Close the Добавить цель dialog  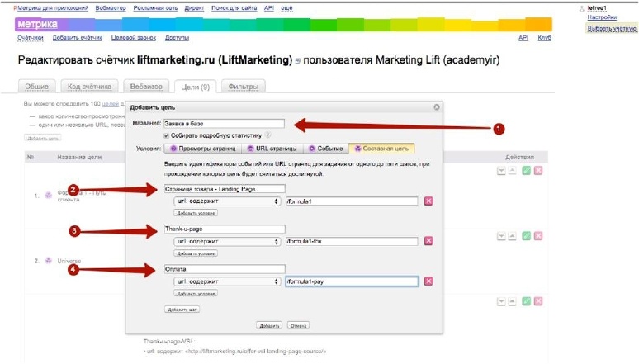coord(436,107)
